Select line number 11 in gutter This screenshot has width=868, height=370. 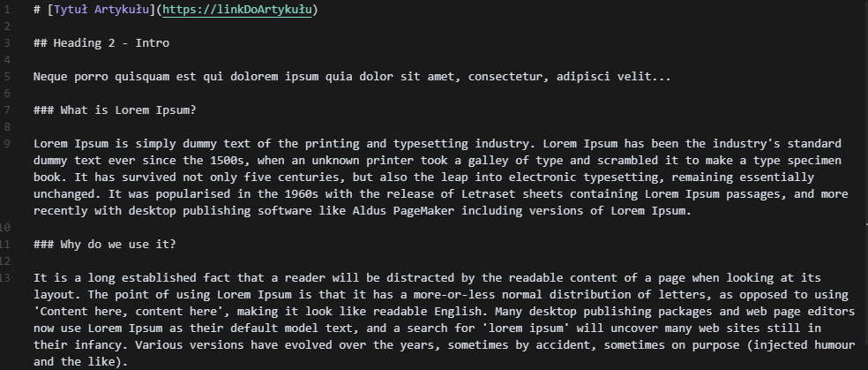pyautogui.click(x=5, y=244)
